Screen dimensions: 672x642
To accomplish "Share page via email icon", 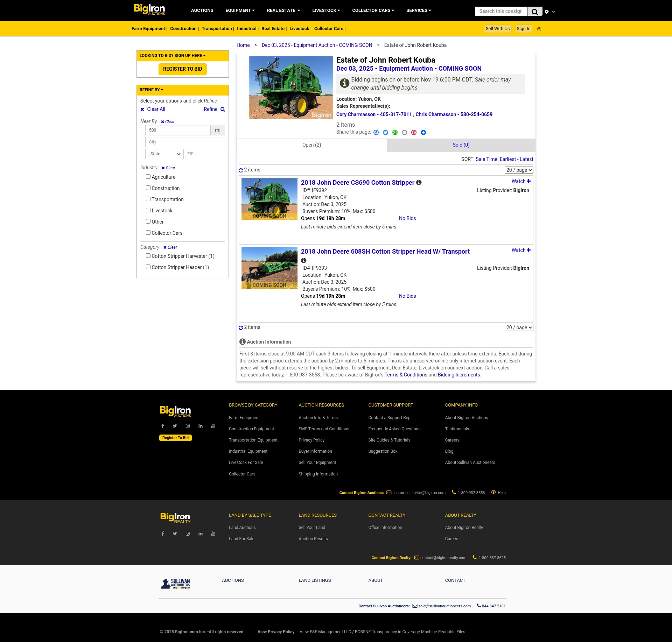I will point(404,133).
